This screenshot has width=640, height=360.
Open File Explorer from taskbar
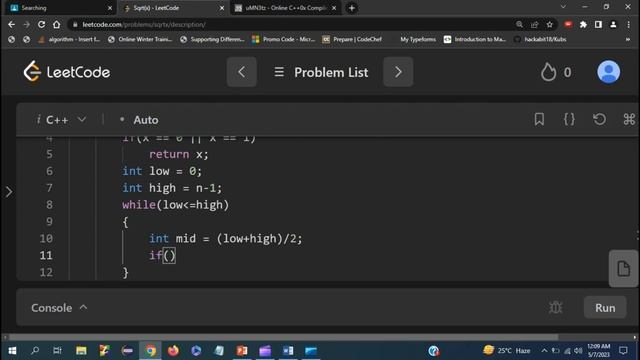81,351
